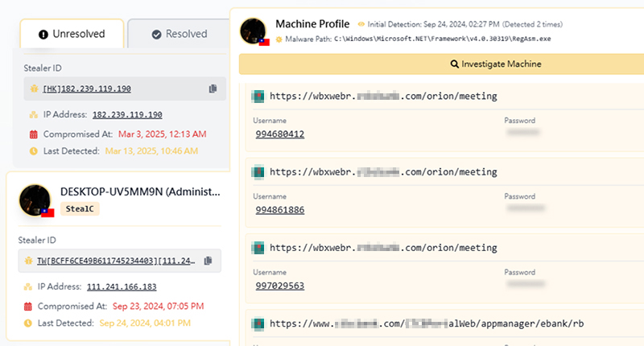Click the calendar icon beside Mar 3, 2025
This screenshot has width=644, height=346.
click(x=33, y=134)
